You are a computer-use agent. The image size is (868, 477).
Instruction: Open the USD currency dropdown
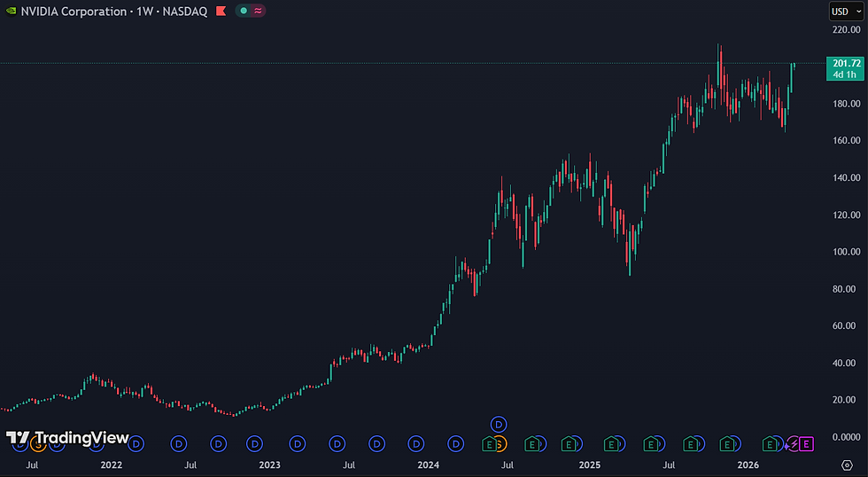(847, 11)
